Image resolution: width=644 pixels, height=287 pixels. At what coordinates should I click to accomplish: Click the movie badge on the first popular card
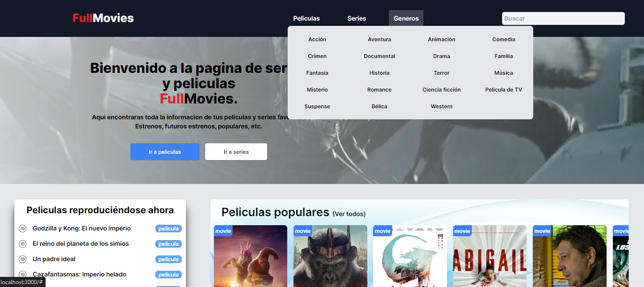(222, 230)
